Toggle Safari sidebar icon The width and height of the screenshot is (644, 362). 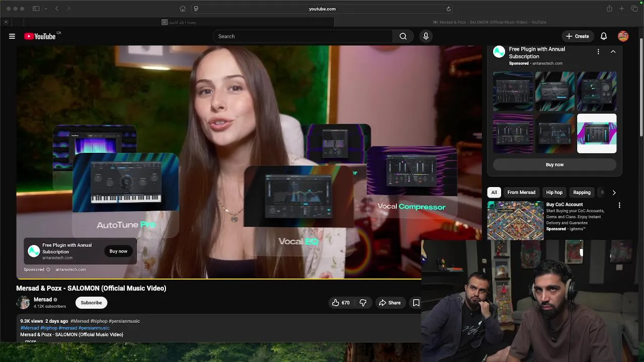point(36,9)
